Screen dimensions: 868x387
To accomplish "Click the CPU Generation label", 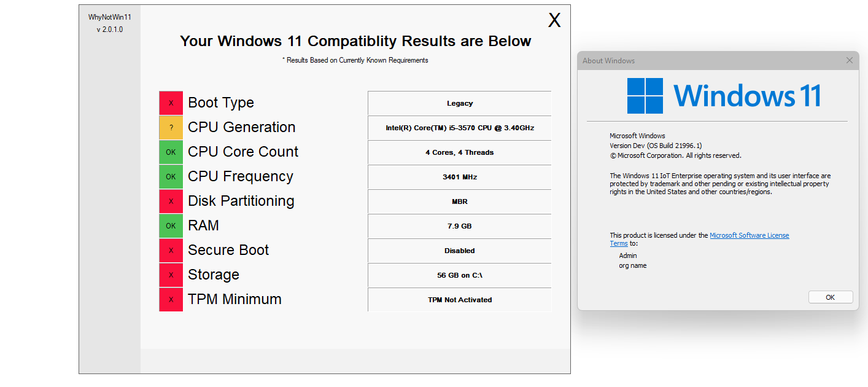I will coord(242,127).
